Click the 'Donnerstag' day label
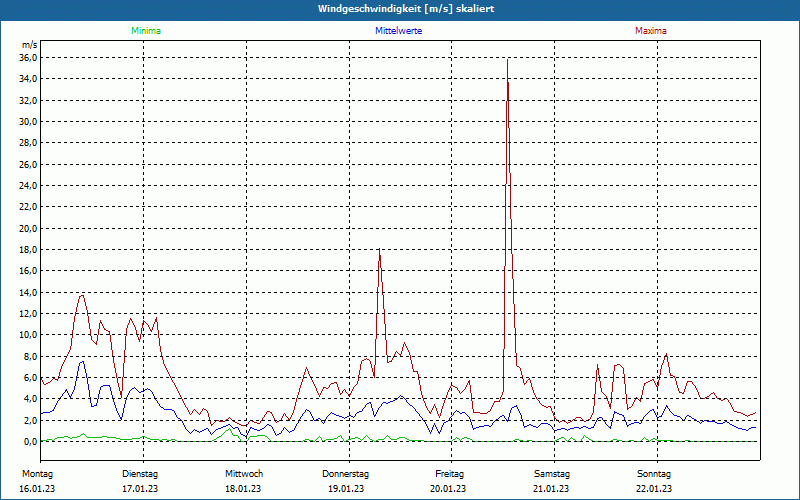This screenshot has width=800, height=500. (x=346, y=473)
